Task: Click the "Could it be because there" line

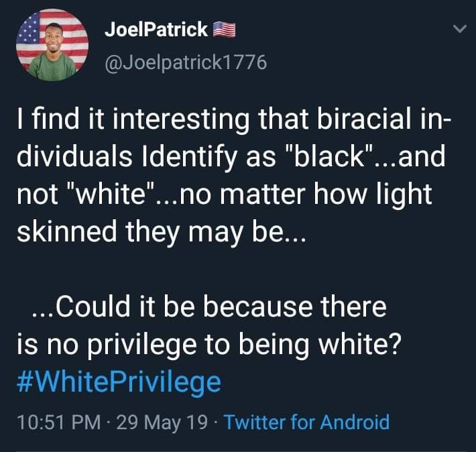Action: (x=209, y=306)
